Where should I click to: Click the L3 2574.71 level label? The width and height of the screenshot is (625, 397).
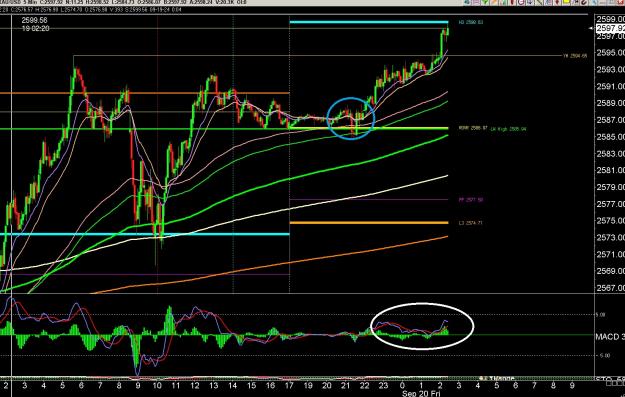tap(471, 223)
